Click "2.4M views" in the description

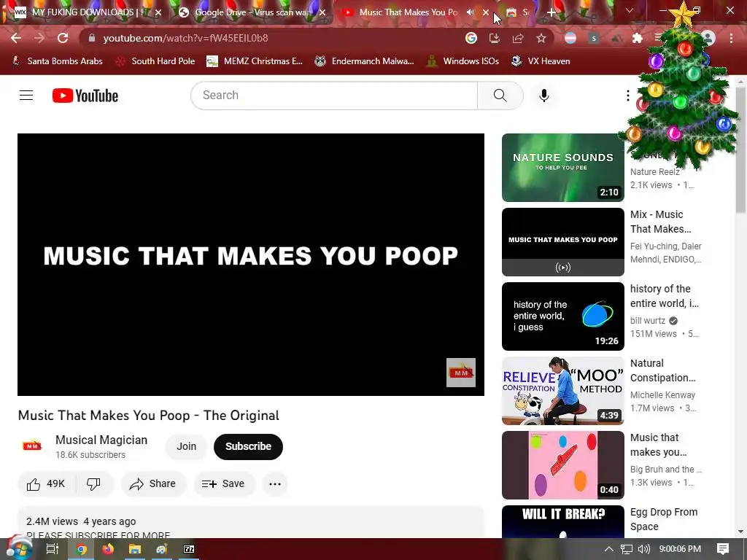pyautogui.click(x=52, y=521)
